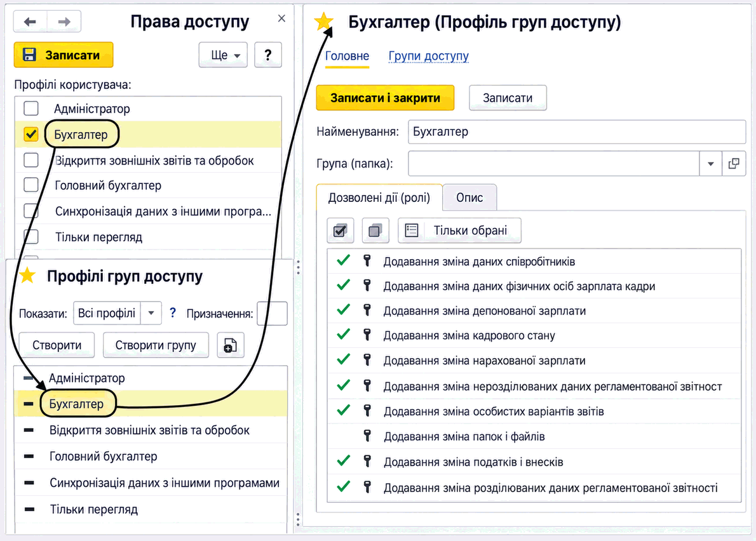Click the uncheck-all roles icon
This screenshot has height=541, width=756.
click(375, 230)
